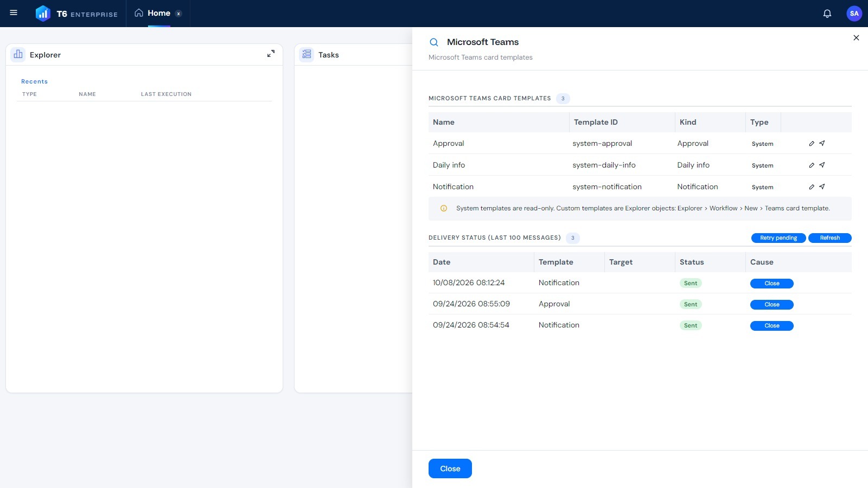Edit the Notification template
Viewport: 868px width, 488px height.
coord(812,187)
